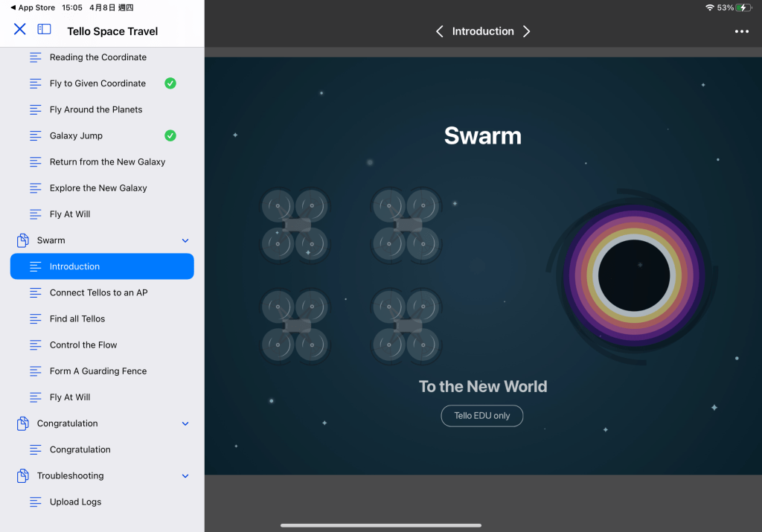Open the three-dots more options menu

(741, 31)
